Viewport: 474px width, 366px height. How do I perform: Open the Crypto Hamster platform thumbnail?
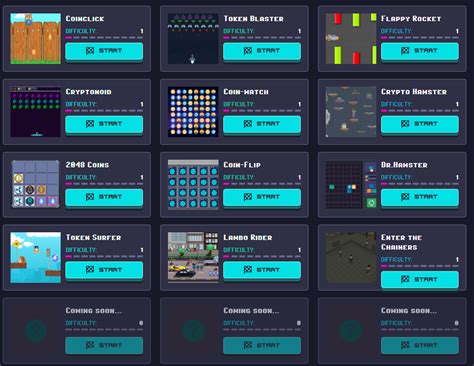pos(351,112)
